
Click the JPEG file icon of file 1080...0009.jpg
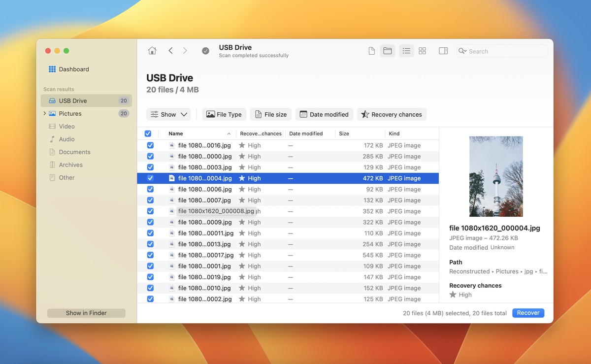pos(172,222)
